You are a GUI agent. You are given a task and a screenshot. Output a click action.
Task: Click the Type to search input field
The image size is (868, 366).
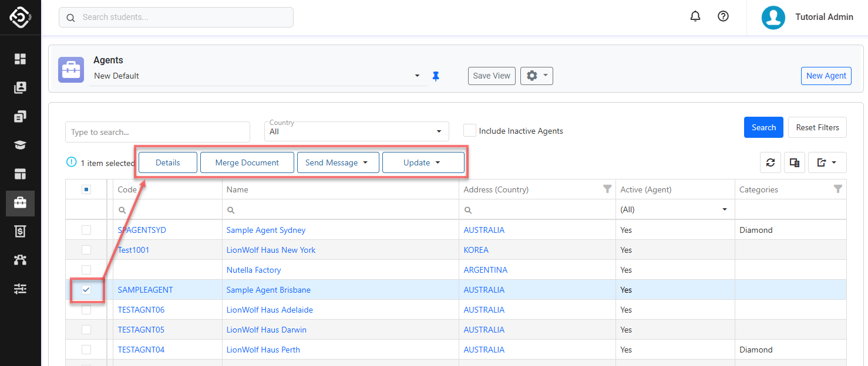(x=157, y=132)
